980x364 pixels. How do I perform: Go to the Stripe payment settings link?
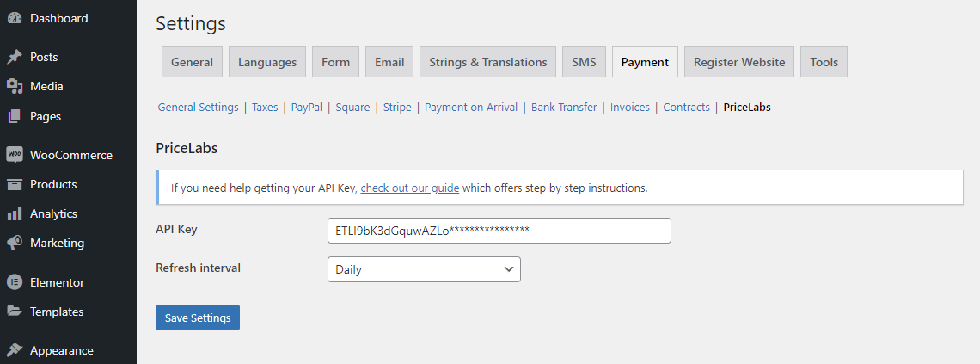pos(397,107)
